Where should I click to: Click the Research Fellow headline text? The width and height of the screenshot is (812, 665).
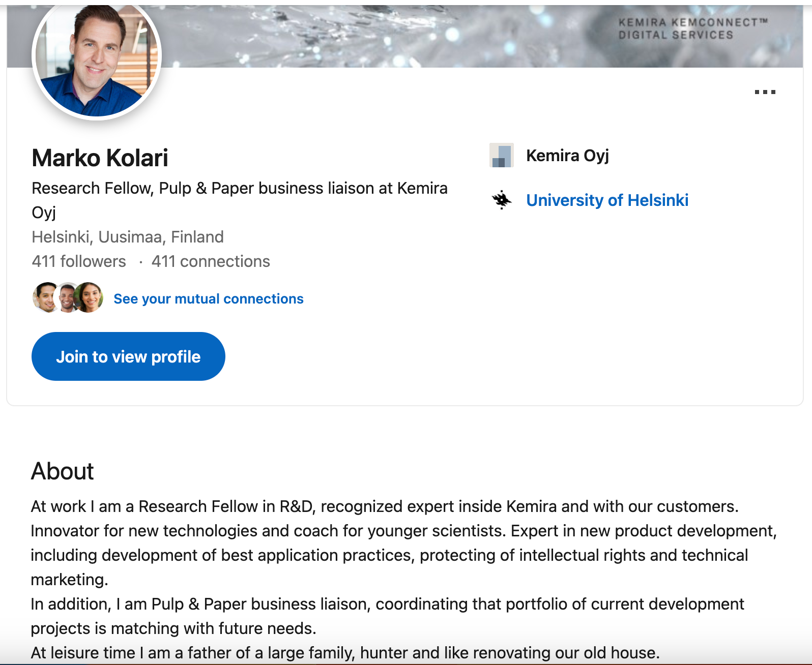[240, 200]
